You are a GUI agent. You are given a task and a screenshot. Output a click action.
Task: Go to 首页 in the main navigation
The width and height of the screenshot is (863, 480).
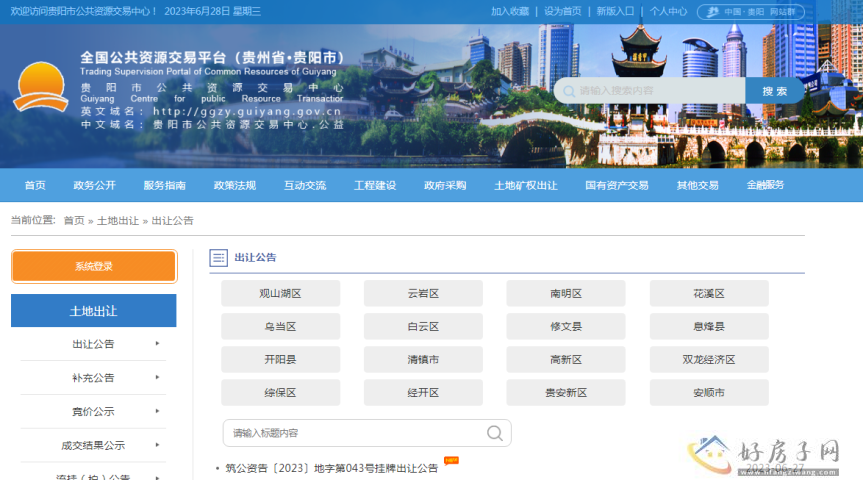tap(35, 186)
